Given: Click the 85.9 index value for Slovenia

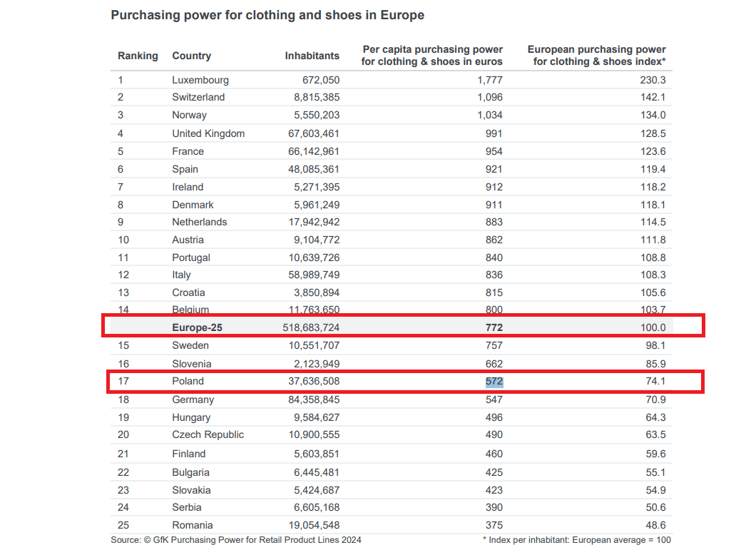Looking at the screenshot, I should [655, 364].
